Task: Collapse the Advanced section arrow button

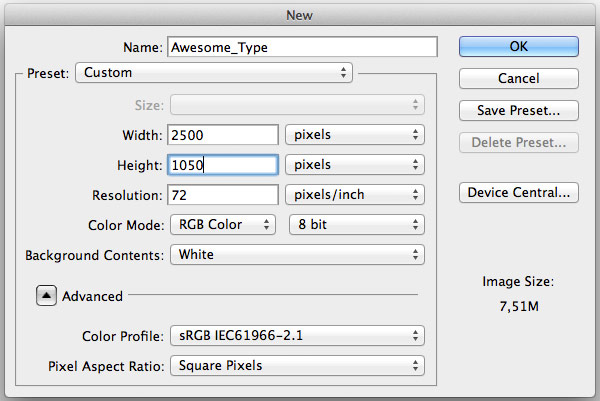Action: 46,295
